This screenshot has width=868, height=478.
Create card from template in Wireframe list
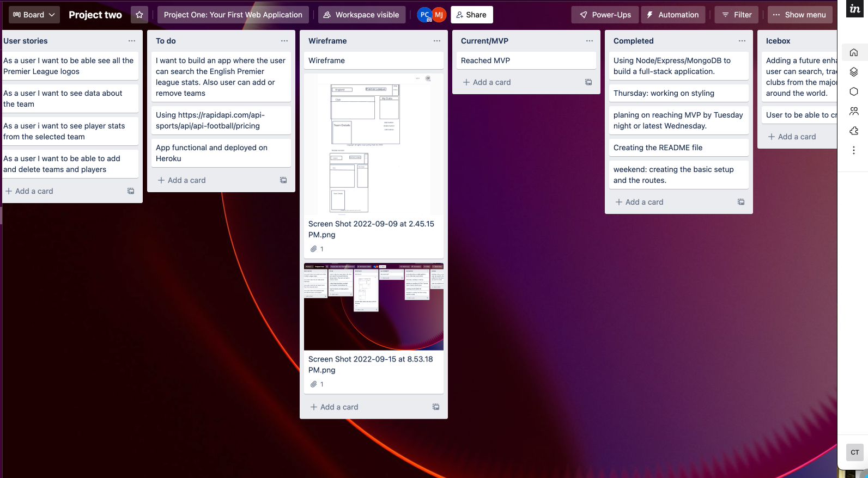pyautogui.click(x=436, y=407)
